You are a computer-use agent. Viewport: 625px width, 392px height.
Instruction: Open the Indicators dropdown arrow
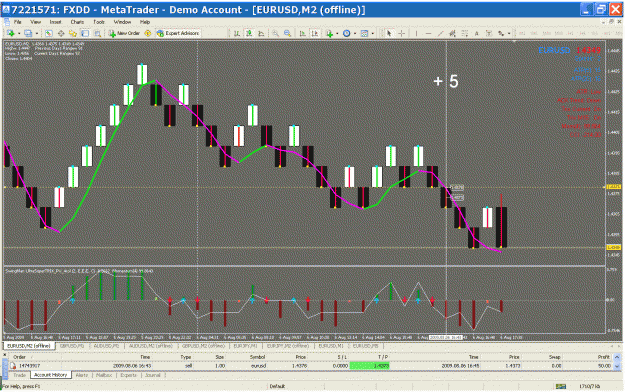[337, 33]
